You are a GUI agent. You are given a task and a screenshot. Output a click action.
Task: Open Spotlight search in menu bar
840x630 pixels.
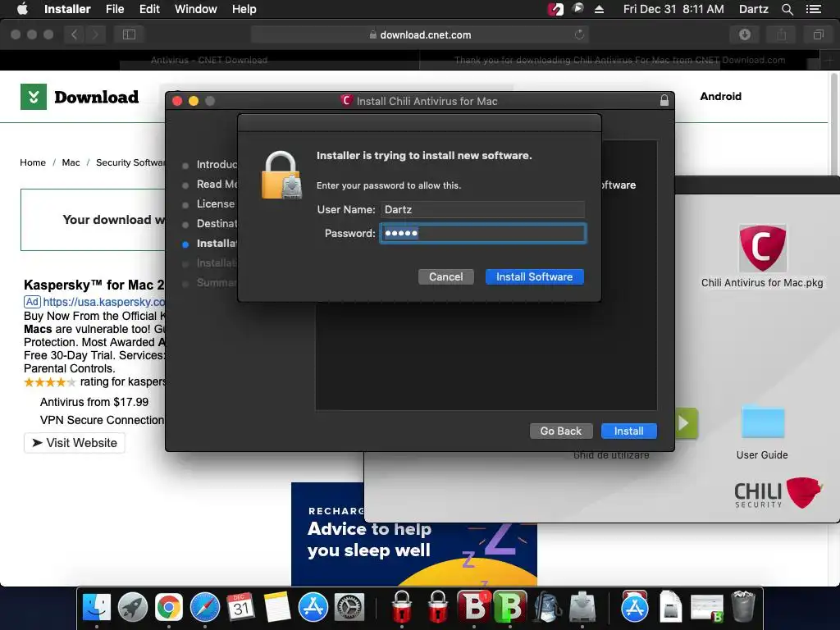pyautogui.click(x=787, y=9)
